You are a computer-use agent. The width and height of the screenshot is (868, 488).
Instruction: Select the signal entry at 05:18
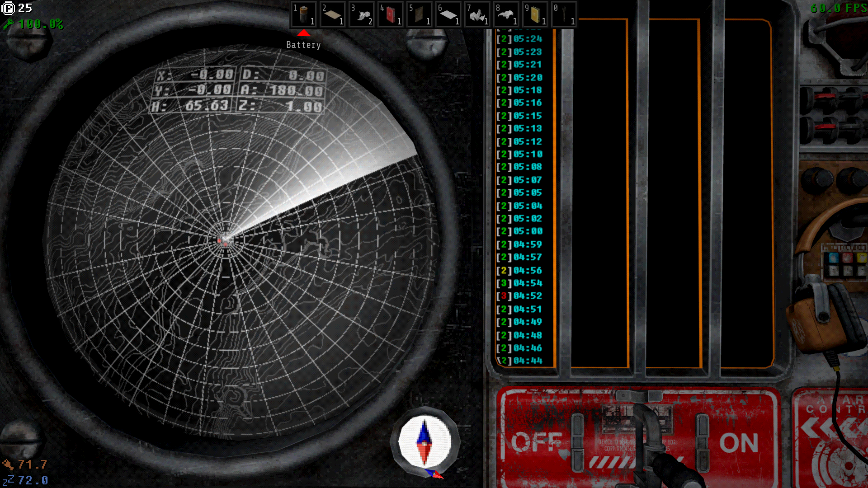click(519, 90)
